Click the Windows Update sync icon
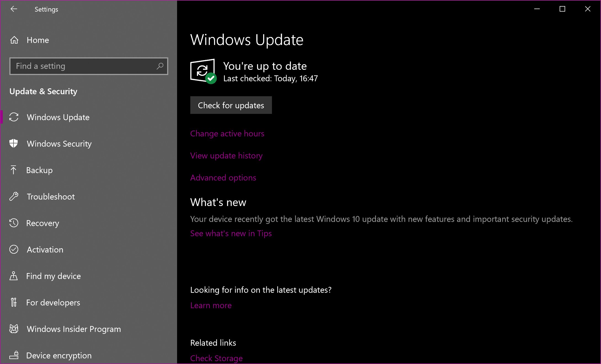This screenshot has height=364, width=601. point(14,117)
